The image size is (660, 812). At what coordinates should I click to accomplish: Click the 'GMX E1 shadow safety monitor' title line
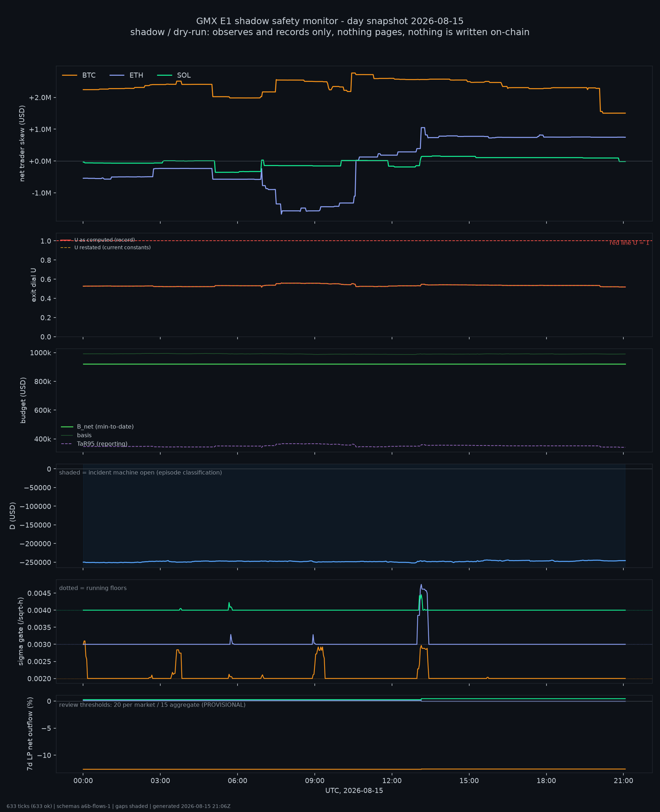tap(330, 21)
